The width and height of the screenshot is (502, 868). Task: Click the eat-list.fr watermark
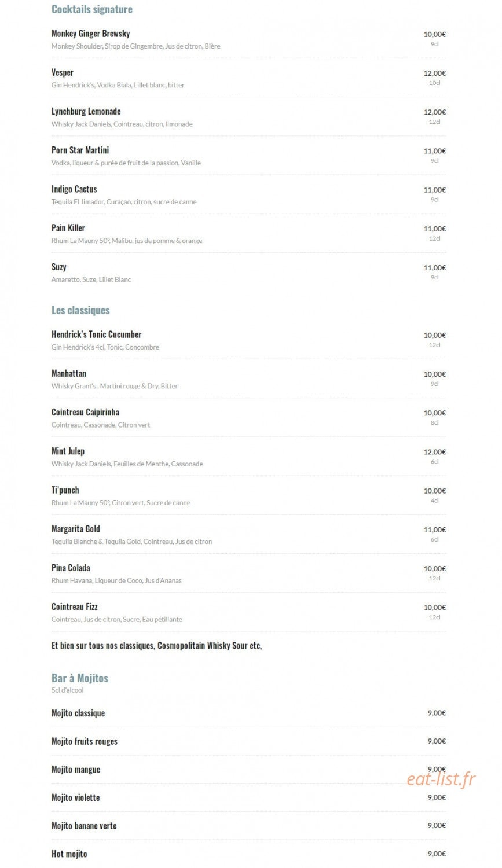(441, 779)
